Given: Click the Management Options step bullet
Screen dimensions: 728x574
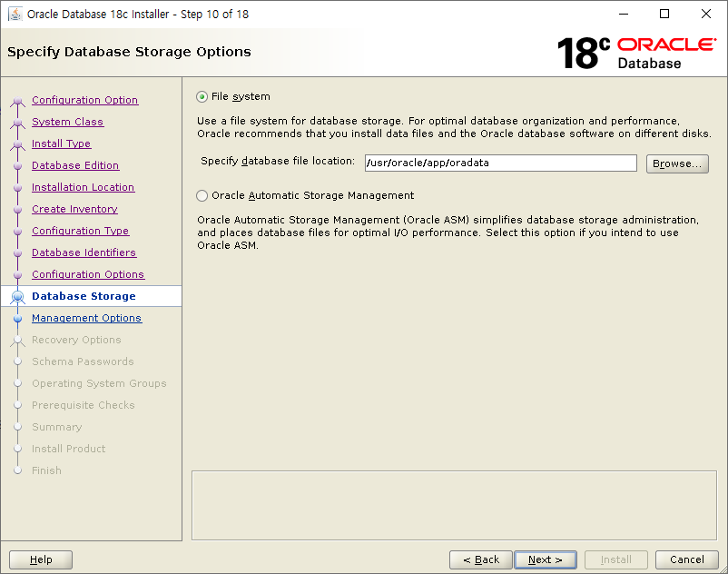Looking at the screenshot, I should pos(17,319).
